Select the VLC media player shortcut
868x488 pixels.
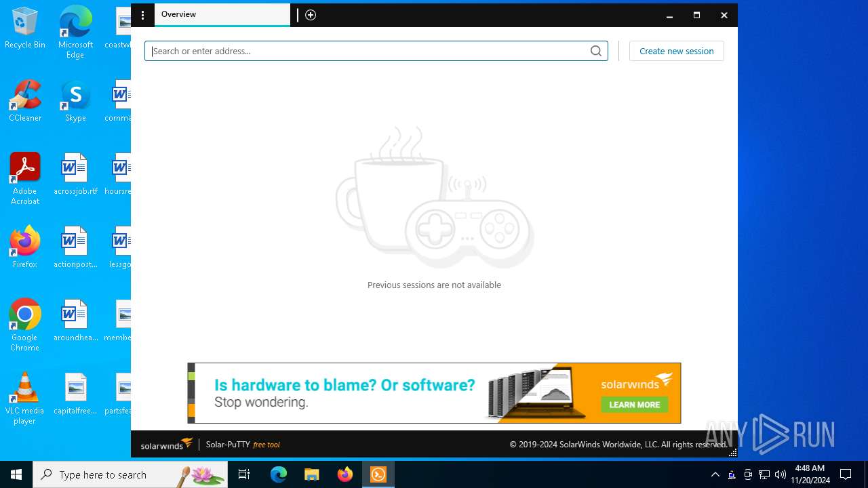pos(25,399)
